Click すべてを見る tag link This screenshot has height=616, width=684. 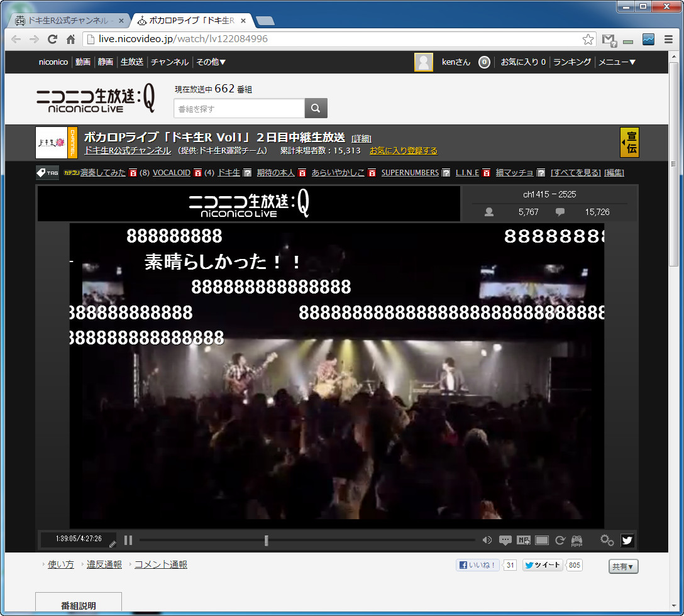click(576, 173)
